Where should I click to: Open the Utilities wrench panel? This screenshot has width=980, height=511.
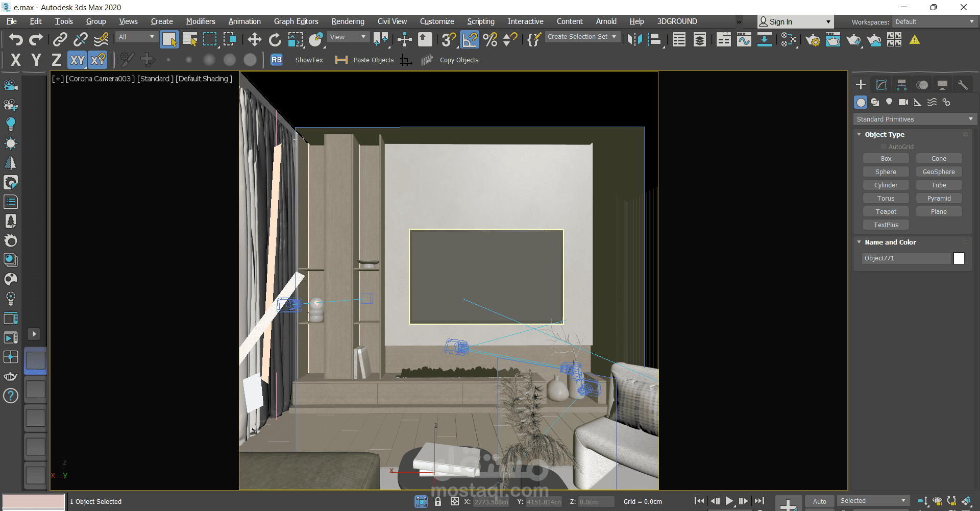pos(963,85)
